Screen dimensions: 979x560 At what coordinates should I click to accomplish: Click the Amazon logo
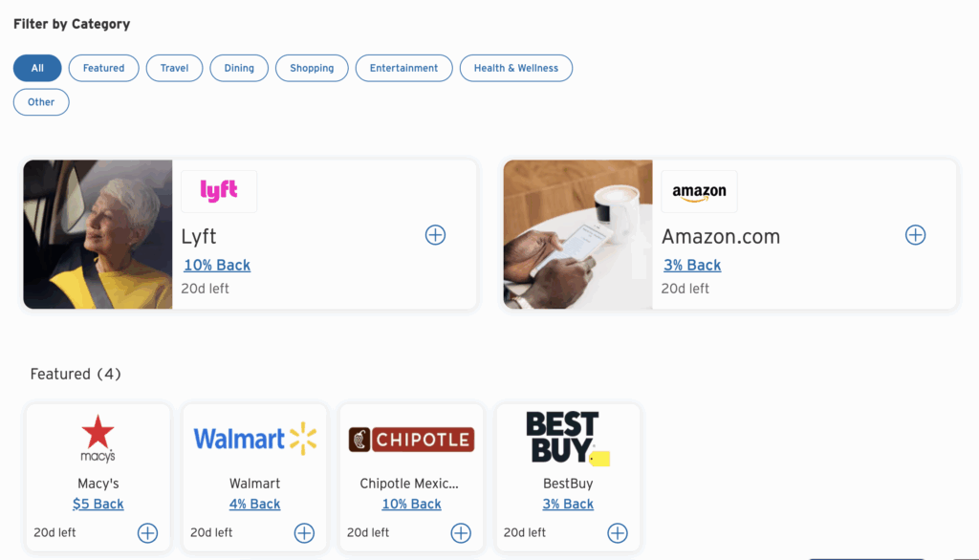[x=699, y=191]
